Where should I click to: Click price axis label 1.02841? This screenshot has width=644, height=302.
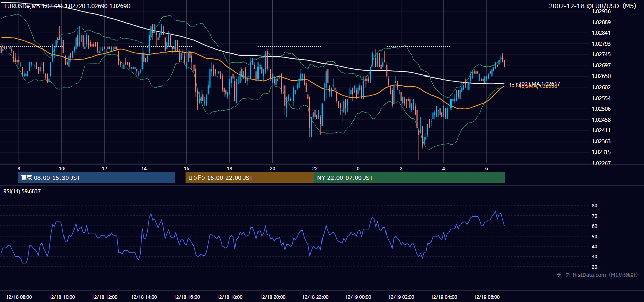point(601,33)
